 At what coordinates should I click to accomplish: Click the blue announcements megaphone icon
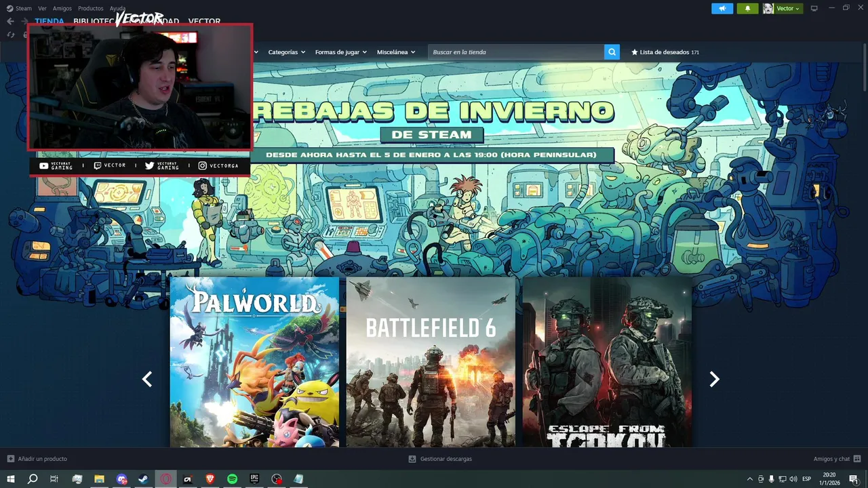click(722, 8)
